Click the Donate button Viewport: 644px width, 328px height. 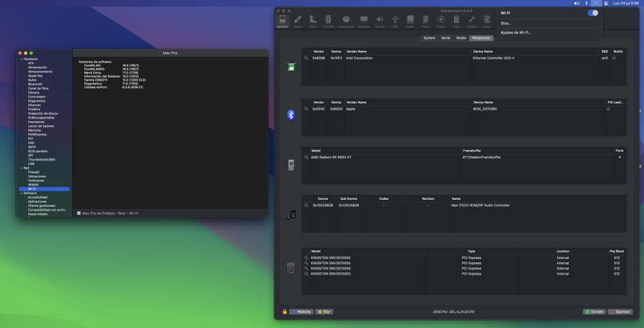tap(594, 311)
